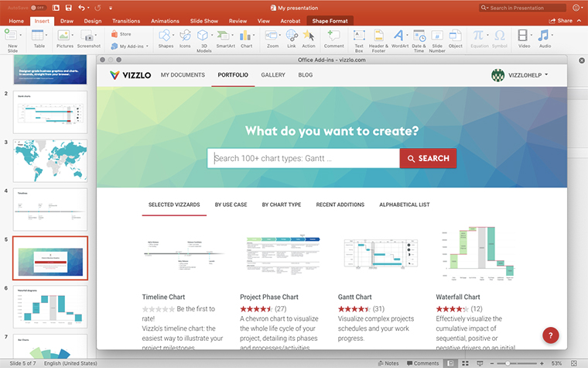The height and width of the screenshot is (368, 588).
Task: Toggle the AutoSave switch
Action: pyautogui.click(x=38, y=8)
